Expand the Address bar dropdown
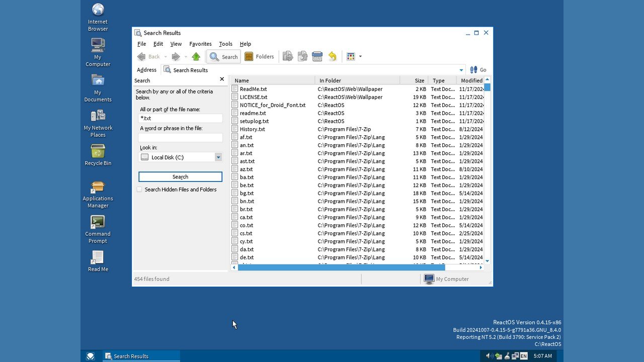Screen dimensions: 644x362 (461, 70)
